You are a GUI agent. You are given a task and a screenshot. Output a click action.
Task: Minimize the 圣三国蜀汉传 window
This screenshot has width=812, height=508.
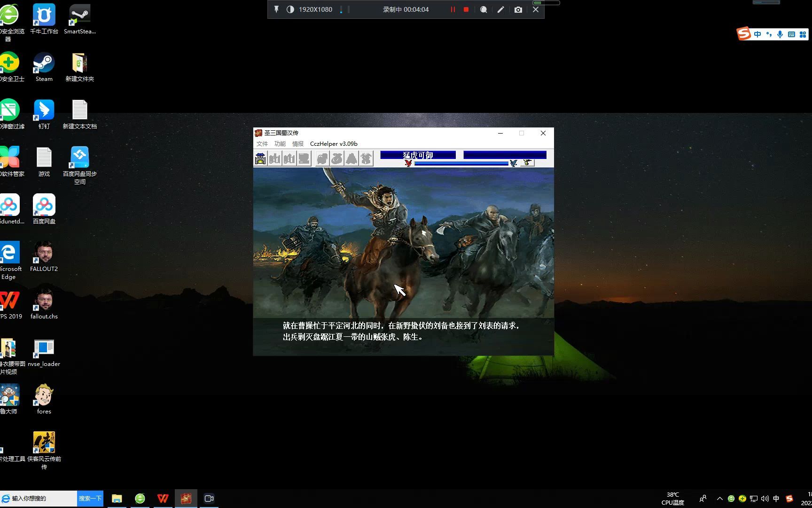(500, 133)
